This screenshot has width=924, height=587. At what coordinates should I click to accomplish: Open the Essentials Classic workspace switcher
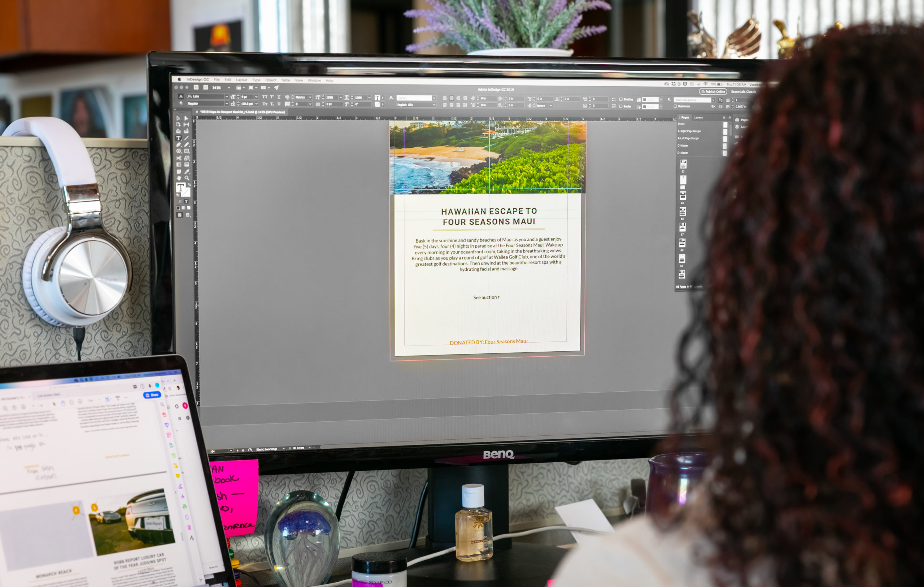pos(744,92)
